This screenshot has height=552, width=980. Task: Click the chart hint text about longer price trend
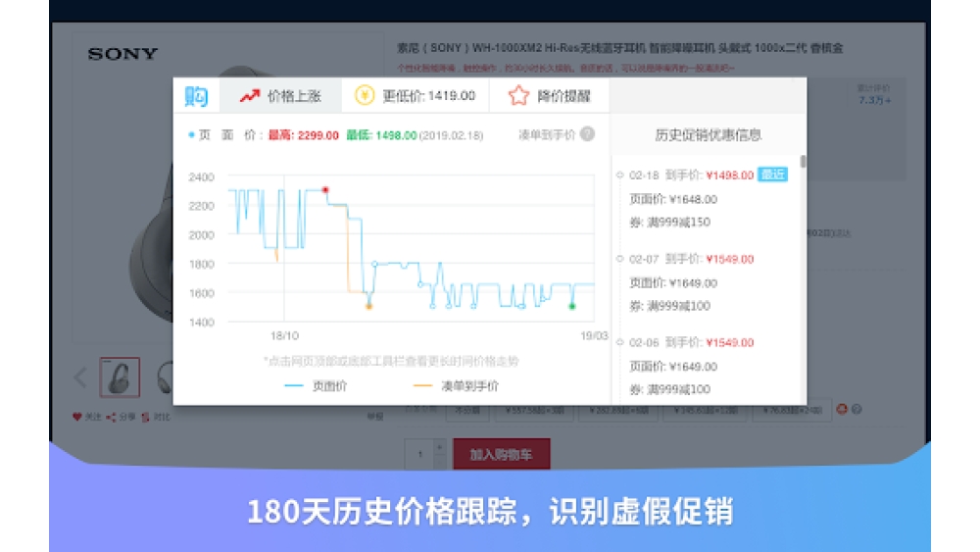391,362
